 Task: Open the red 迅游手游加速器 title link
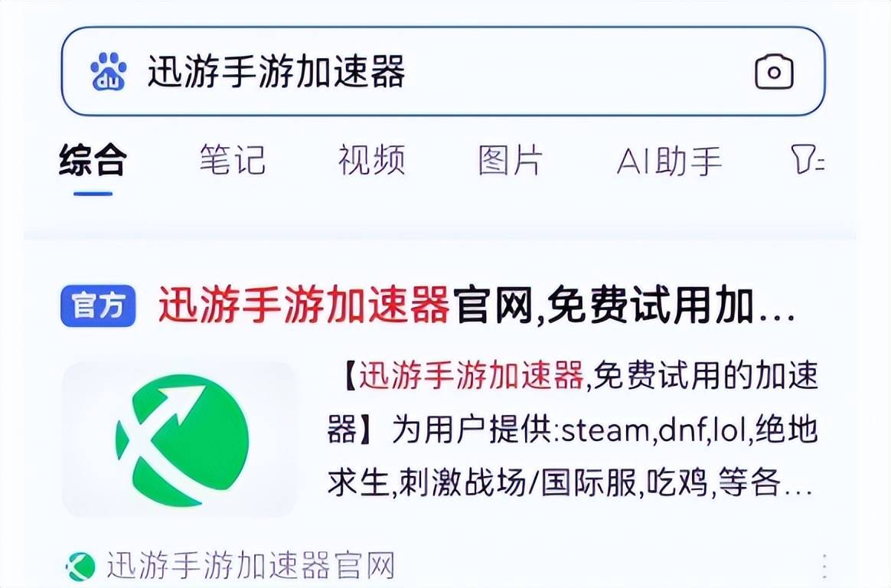click(x=304, y=306)
